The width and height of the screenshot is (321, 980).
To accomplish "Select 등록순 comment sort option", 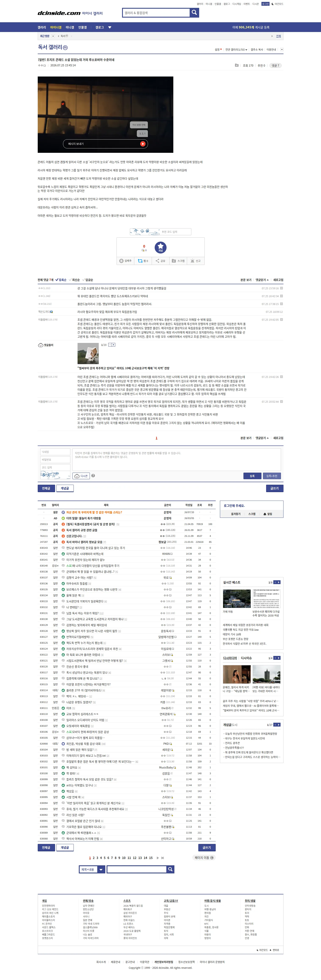I will pos(61,280).
